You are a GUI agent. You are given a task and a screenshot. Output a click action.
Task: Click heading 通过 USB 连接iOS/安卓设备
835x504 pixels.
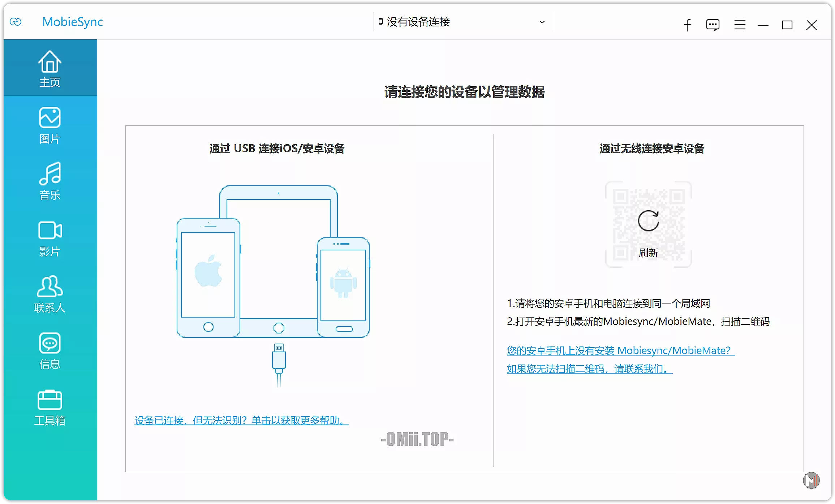click(x=277, y=148)
